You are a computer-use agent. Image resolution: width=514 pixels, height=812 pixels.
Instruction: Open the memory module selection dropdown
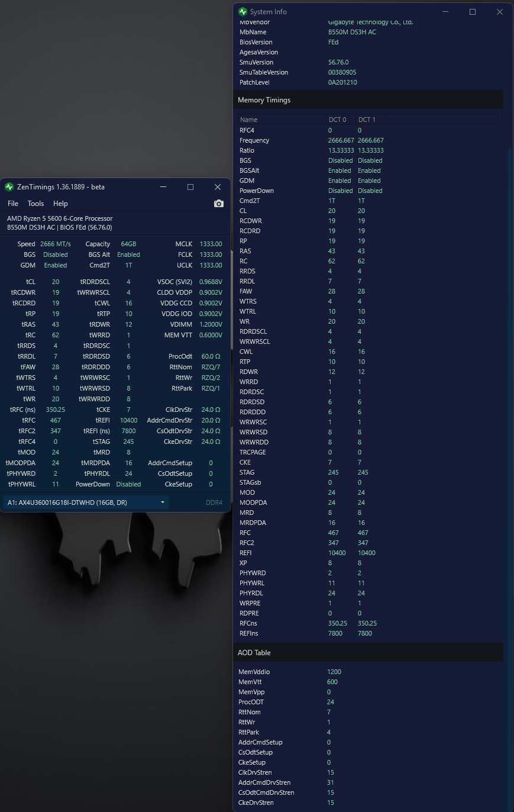point(85,502)
